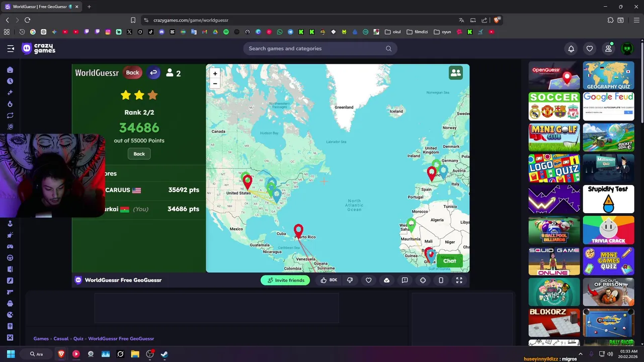Open the okul bookmarks folder
This screenshot has height=362, width=644.
(x=393, y=32)
